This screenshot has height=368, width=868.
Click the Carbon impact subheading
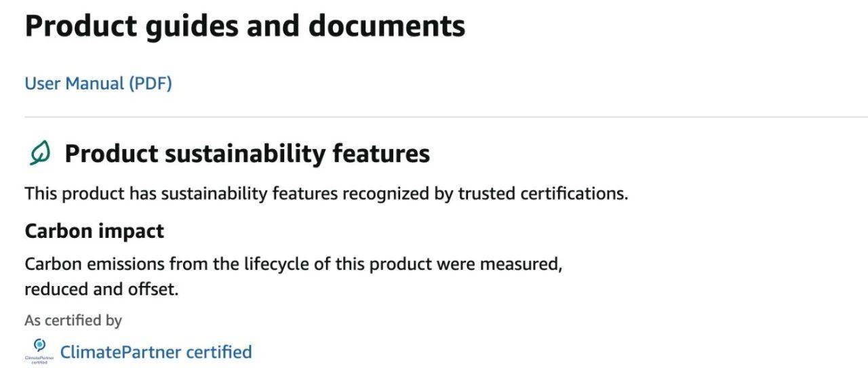point(94,231)
